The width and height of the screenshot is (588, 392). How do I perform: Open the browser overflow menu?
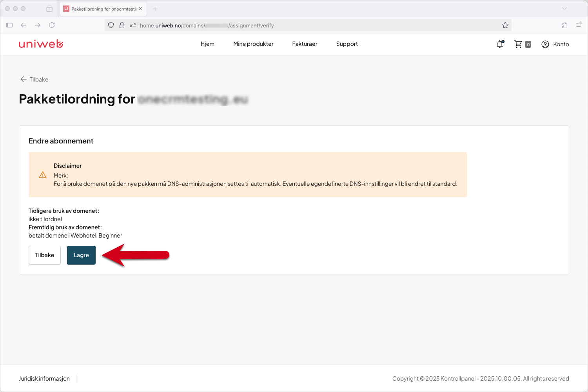579,25
